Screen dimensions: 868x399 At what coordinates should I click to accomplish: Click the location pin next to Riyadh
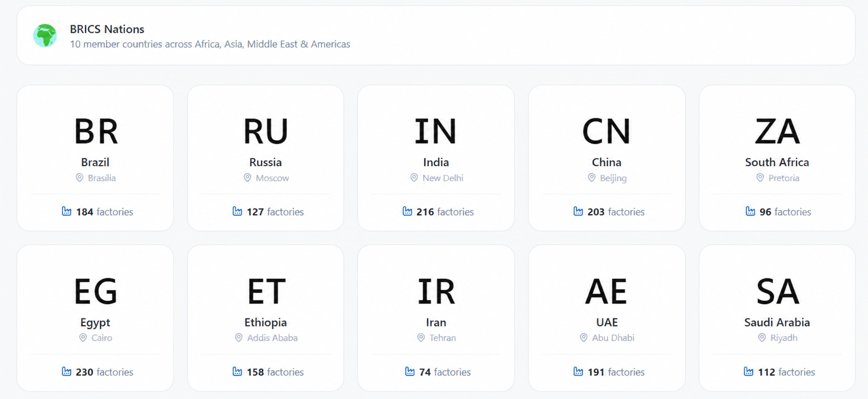(762, 338)
